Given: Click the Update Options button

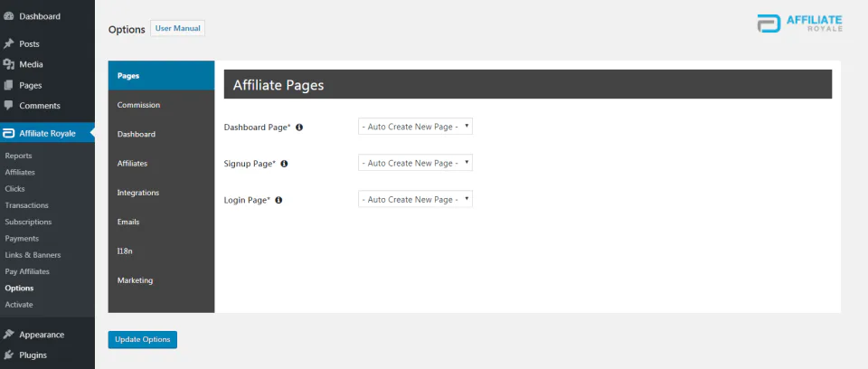Looking at the screenshot, I should [x=142, y=340].
